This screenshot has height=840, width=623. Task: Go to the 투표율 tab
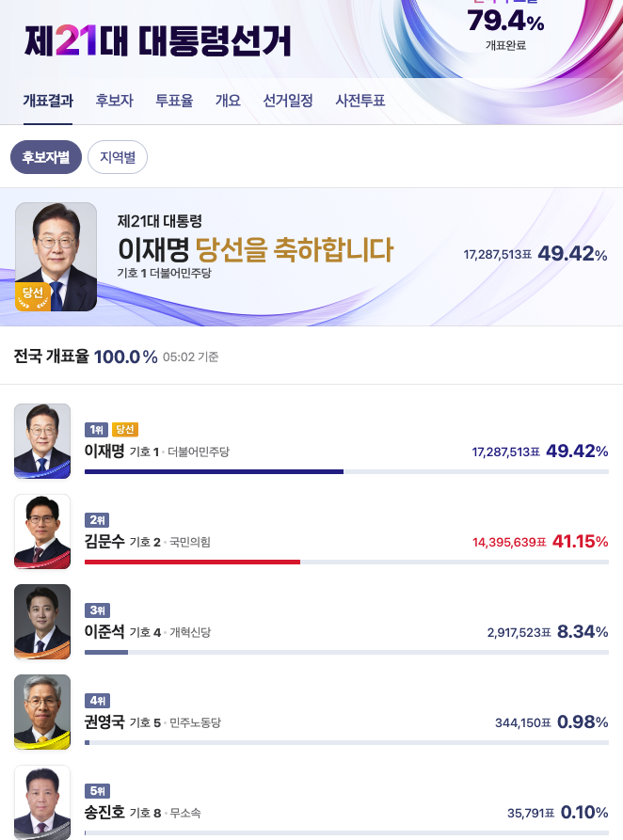[174, 101]
